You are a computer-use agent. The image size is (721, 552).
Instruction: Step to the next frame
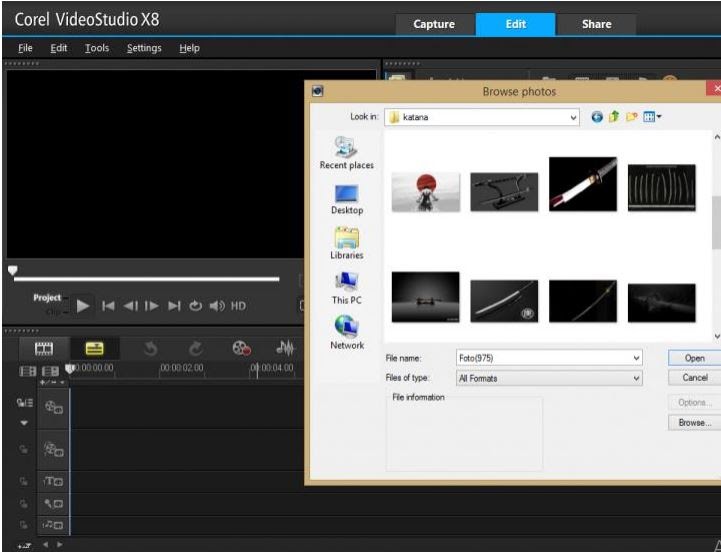(x=152, y=306)
